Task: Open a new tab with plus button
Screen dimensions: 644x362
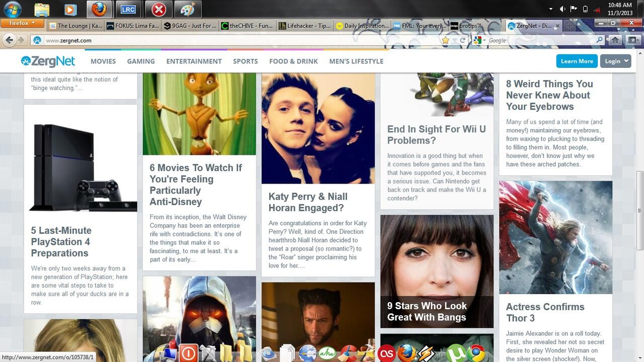Action: 570,26
